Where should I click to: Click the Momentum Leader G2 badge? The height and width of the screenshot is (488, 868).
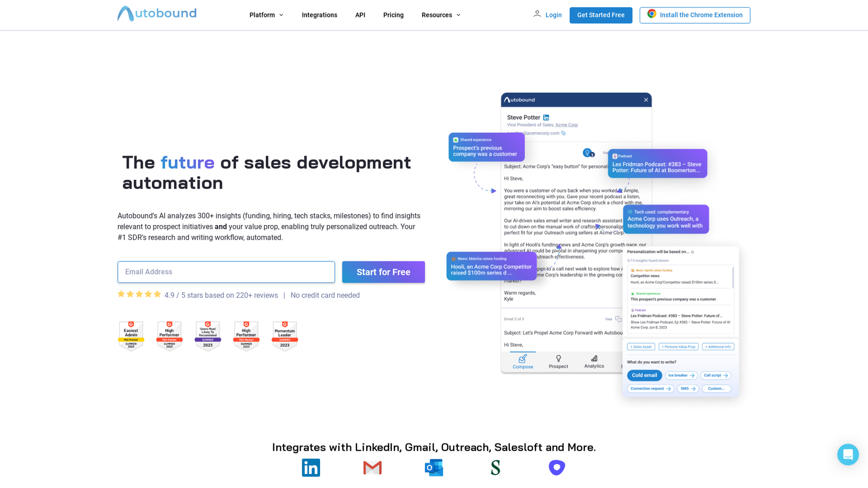pos(285,336)
